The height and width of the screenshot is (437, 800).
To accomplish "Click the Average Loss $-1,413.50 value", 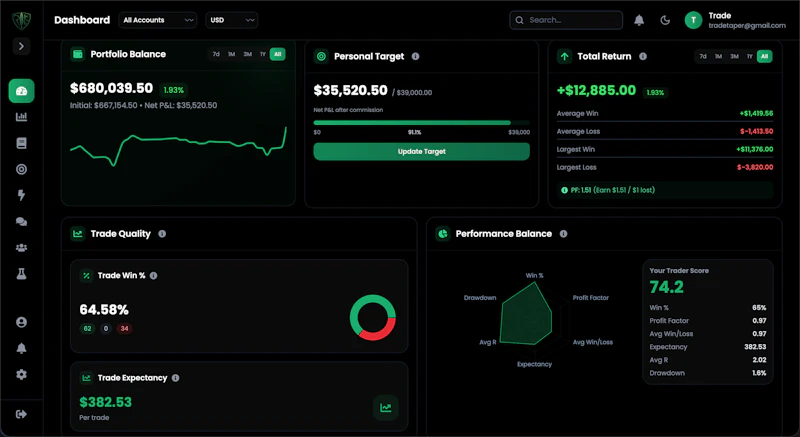I will [x=757, y=132].
